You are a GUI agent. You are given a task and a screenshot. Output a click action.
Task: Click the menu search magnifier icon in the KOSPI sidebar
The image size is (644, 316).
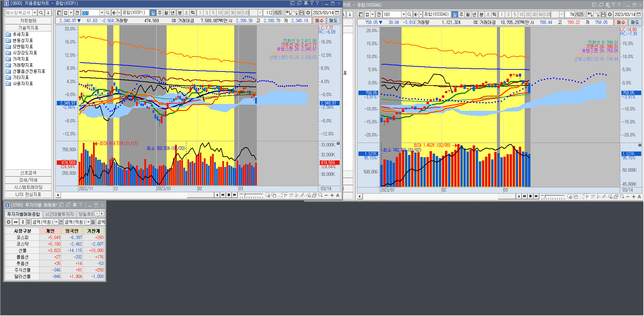point(41,13)
